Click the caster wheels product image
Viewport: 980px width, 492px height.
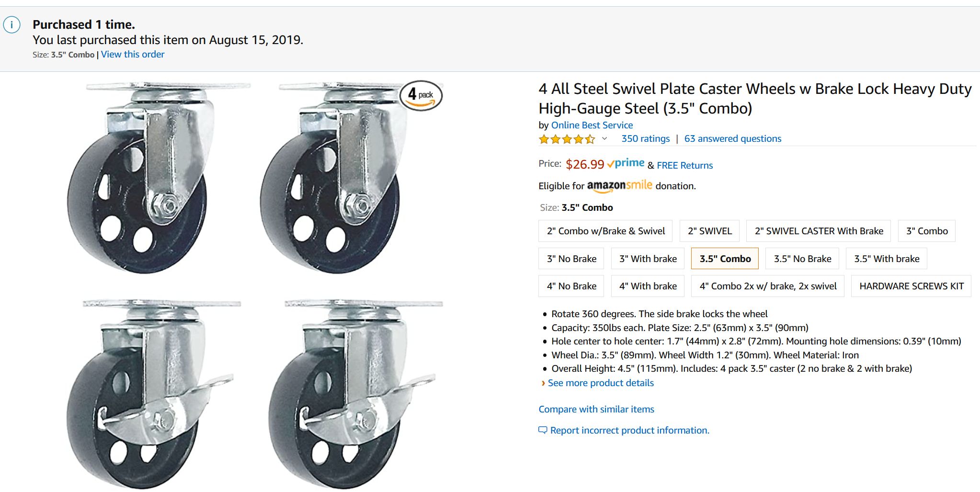click(254, 283)
